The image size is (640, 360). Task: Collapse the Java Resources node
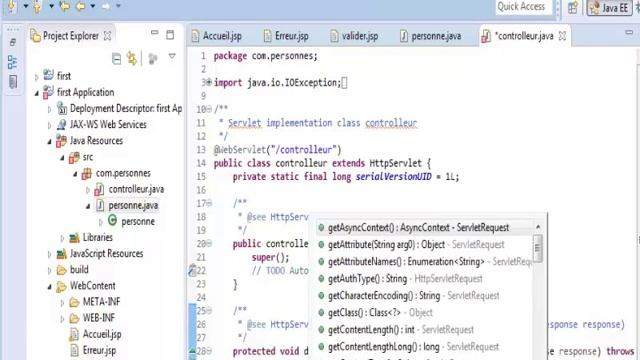point(49,141)
